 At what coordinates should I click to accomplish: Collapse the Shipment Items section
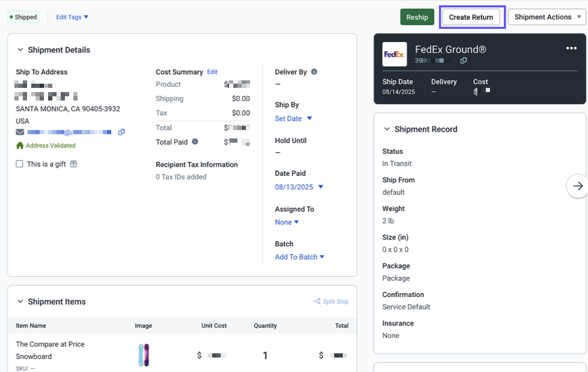coord(20,302)
